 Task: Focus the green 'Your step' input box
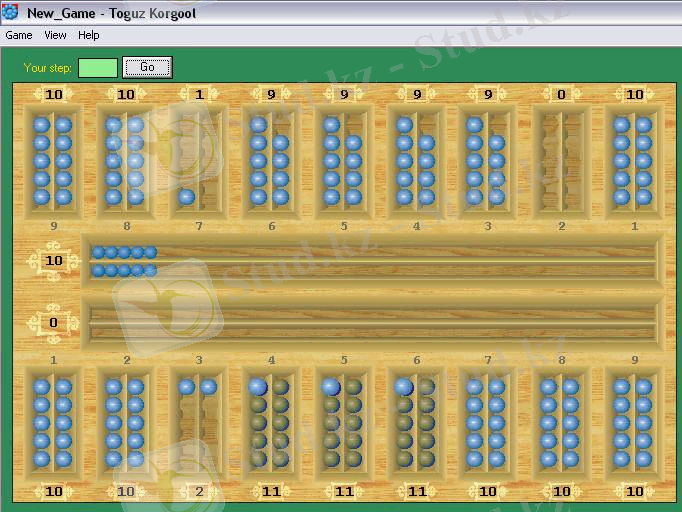[97, 68]
